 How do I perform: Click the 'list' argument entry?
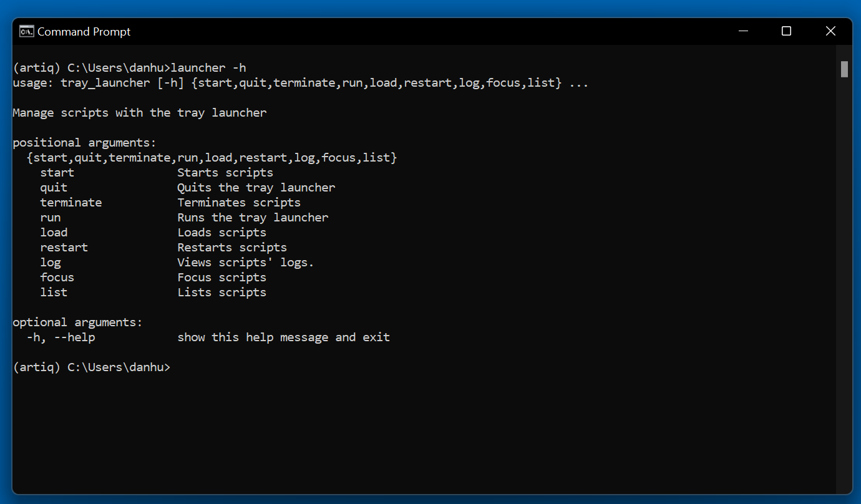(54, 292)
